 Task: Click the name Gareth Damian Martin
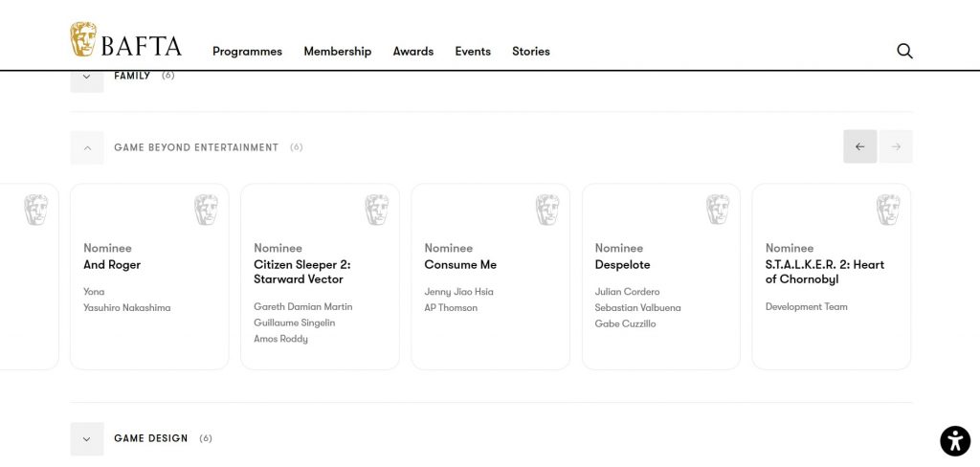pyautogui.click(x=303, y=306)
